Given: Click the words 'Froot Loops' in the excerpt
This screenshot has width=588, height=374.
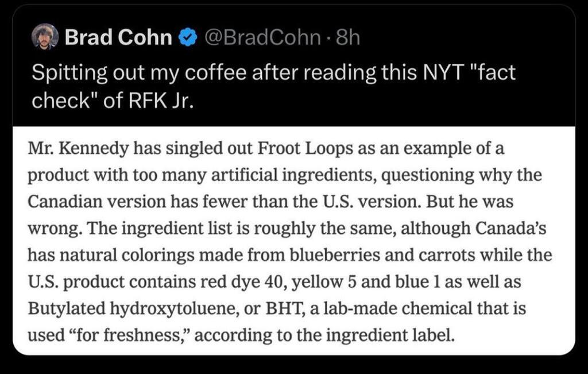Looking at the screenshot, I should 305,149.
